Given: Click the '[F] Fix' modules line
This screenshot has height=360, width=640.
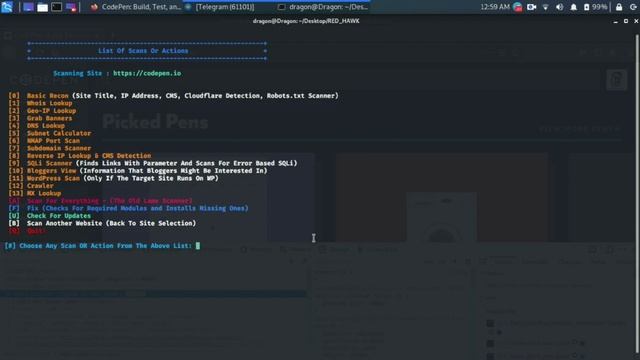Looking at the screenshot, I should click(128, 208).
